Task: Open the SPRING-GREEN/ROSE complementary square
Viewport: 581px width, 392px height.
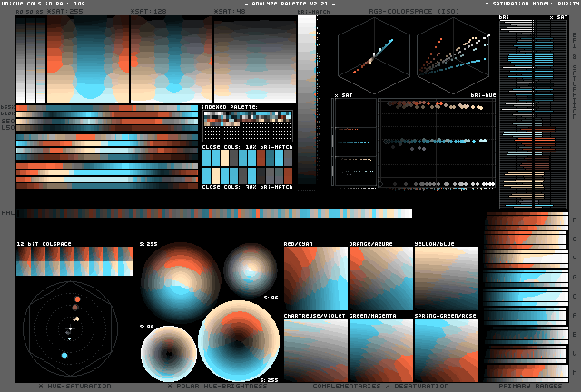Action: [447, 350]
